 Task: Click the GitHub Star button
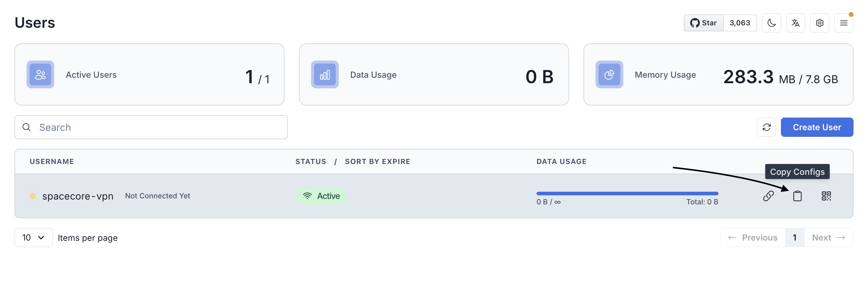pyautogui.click(x=703, y=23)
